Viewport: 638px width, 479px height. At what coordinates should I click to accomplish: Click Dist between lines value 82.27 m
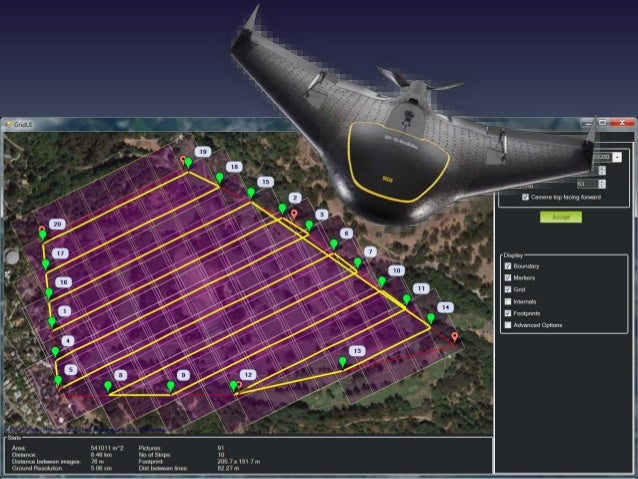[x=228, y=468]
